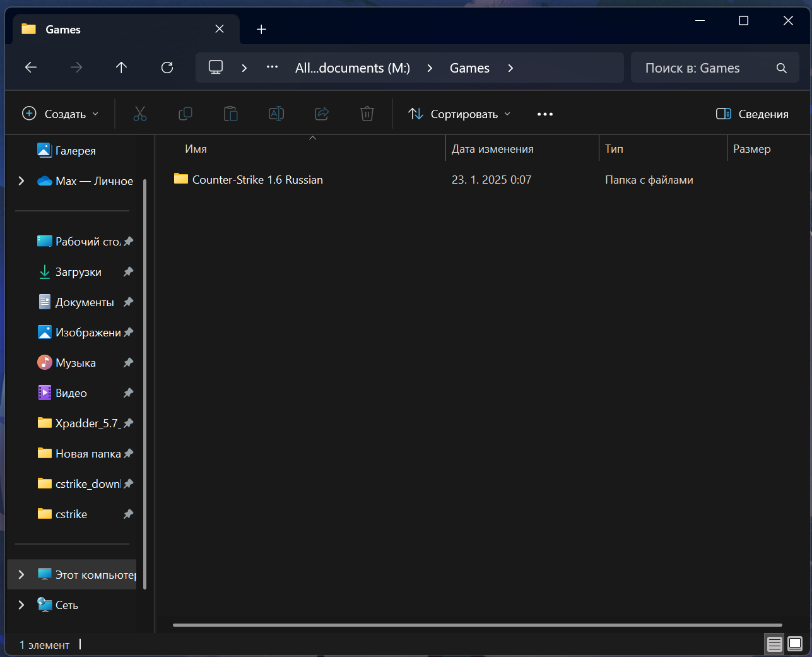Expand the Сеть network tree node

[x=21, y=605]
